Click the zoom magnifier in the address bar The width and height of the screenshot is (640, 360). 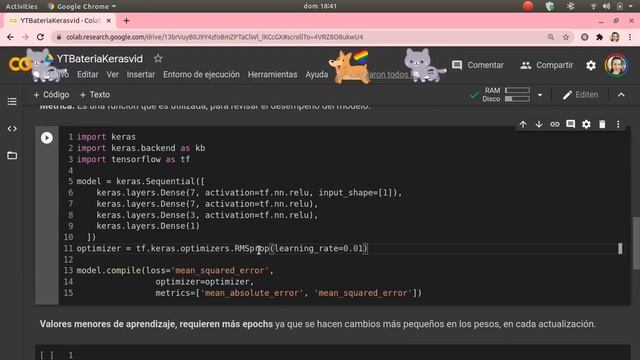(x=551, y=37)
